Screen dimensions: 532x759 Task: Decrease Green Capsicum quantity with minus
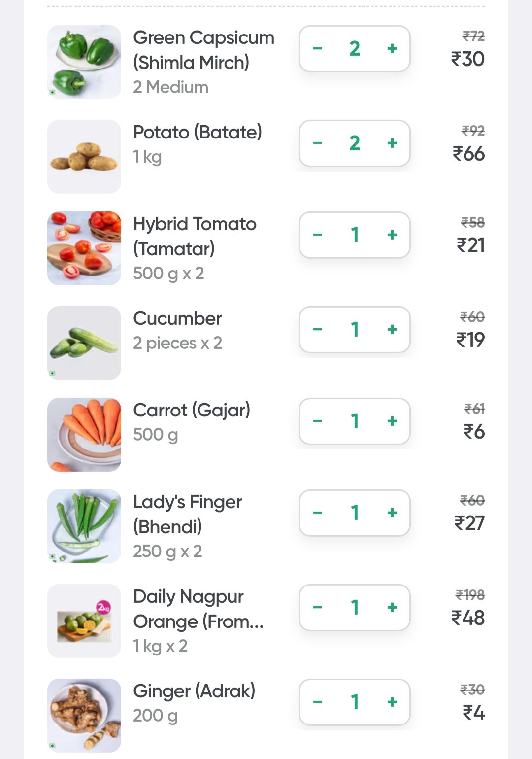(318, 49)
